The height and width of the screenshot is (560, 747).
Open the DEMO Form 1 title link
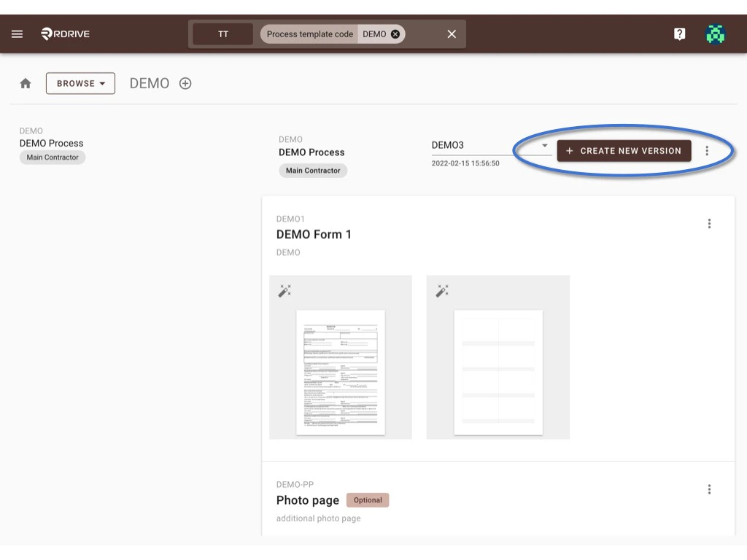click(x=313, y=234)
